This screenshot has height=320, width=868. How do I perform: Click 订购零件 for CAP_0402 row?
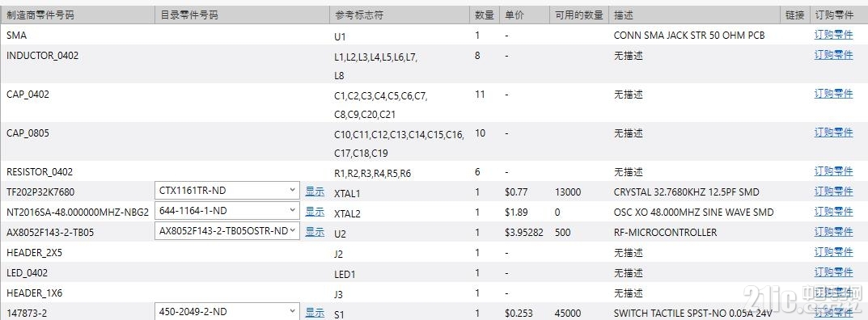click(x=833, y=94)
